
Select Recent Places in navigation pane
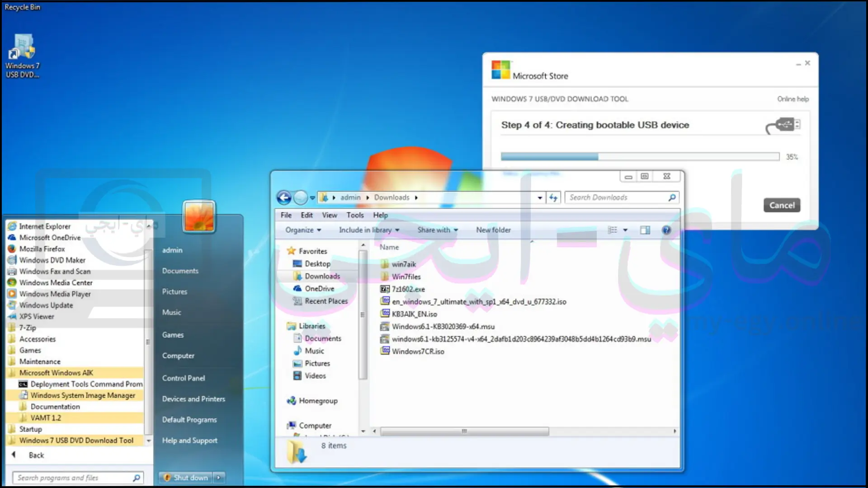coord(321,301)
